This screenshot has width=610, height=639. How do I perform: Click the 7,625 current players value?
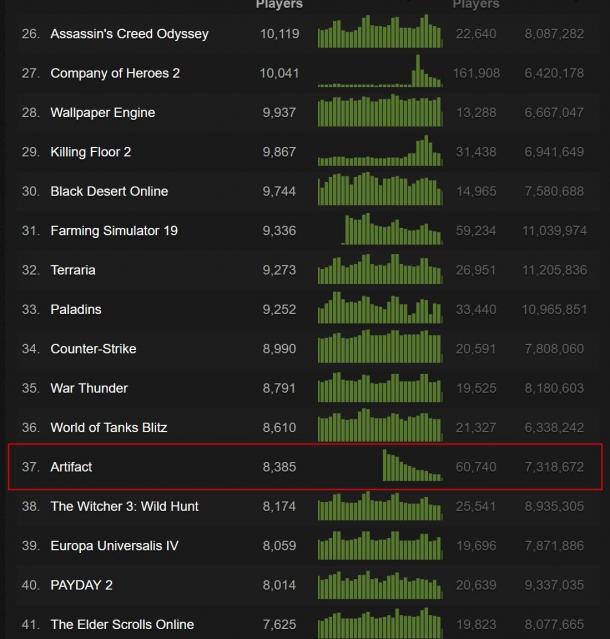[x=280, y=625]
